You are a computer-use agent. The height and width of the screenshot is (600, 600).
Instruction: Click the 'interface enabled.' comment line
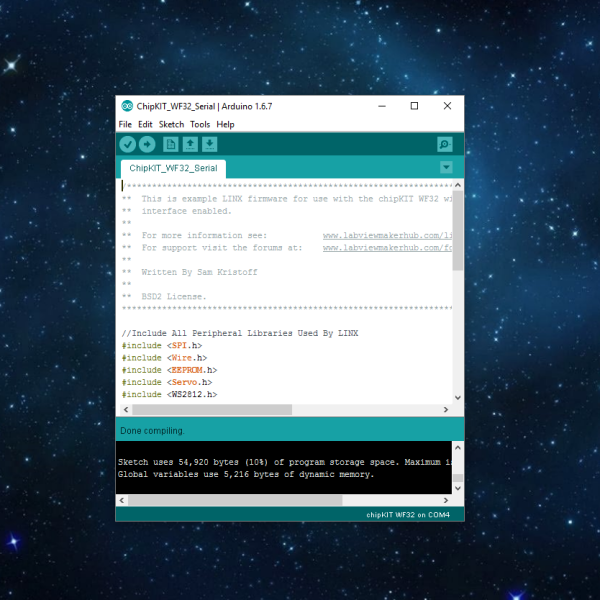(176, 211)
